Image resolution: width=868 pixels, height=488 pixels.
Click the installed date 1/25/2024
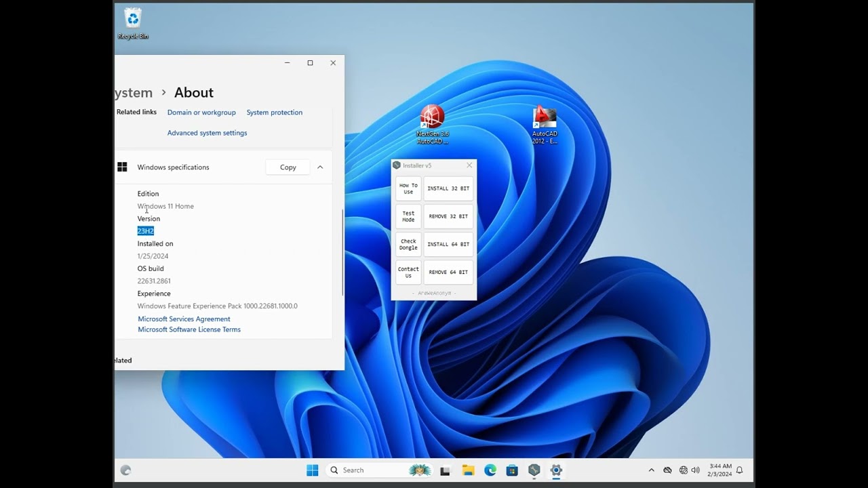153,256
